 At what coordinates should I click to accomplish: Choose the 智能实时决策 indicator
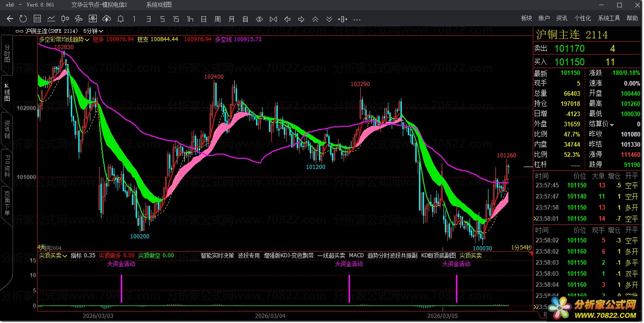[x=217, y=255]
